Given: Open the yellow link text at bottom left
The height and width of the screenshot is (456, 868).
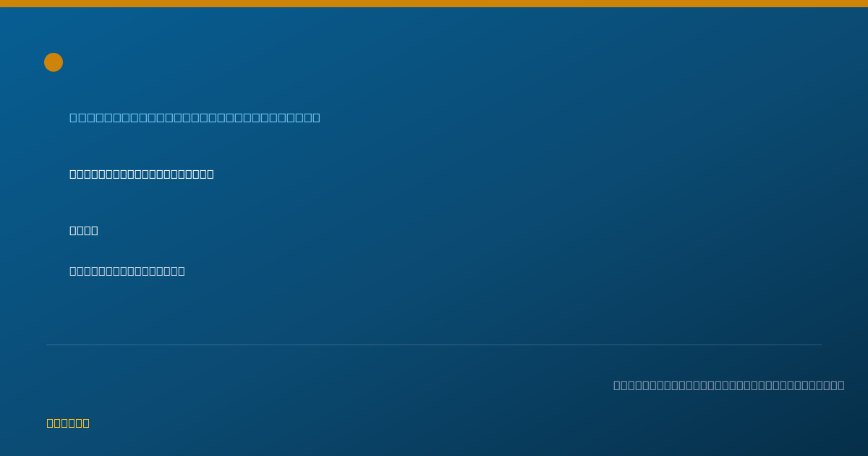Looking at the screenshot, I should pyautogui.click(x=68, y=423).
